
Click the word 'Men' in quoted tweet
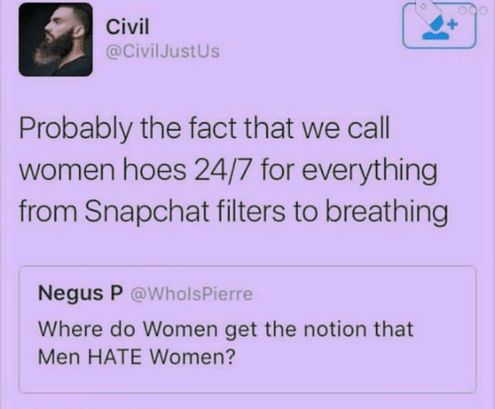[x=59, y=357]
